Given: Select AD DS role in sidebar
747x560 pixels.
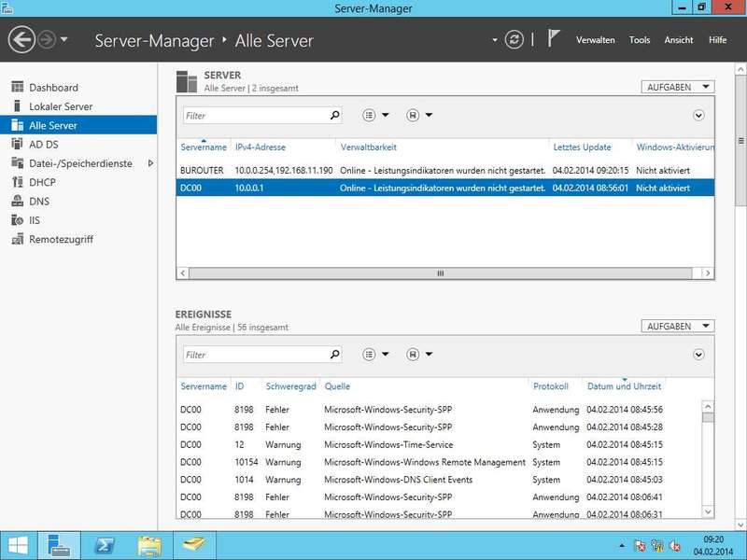Looking at the screenshot, I should click(43, 145).
